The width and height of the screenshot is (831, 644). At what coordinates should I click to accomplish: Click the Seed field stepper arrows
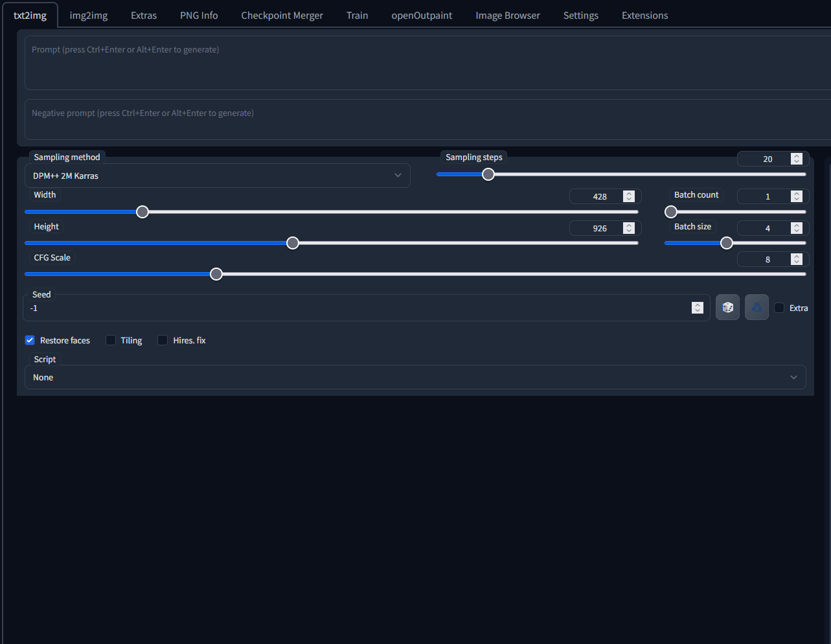coord(698,308)
